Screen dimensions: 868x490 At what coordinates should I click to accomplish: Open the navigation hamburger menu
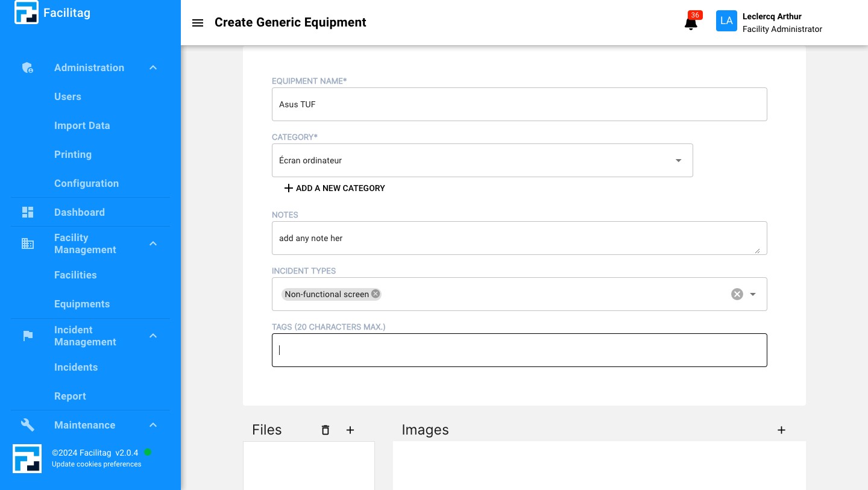[x=198, y=23]
